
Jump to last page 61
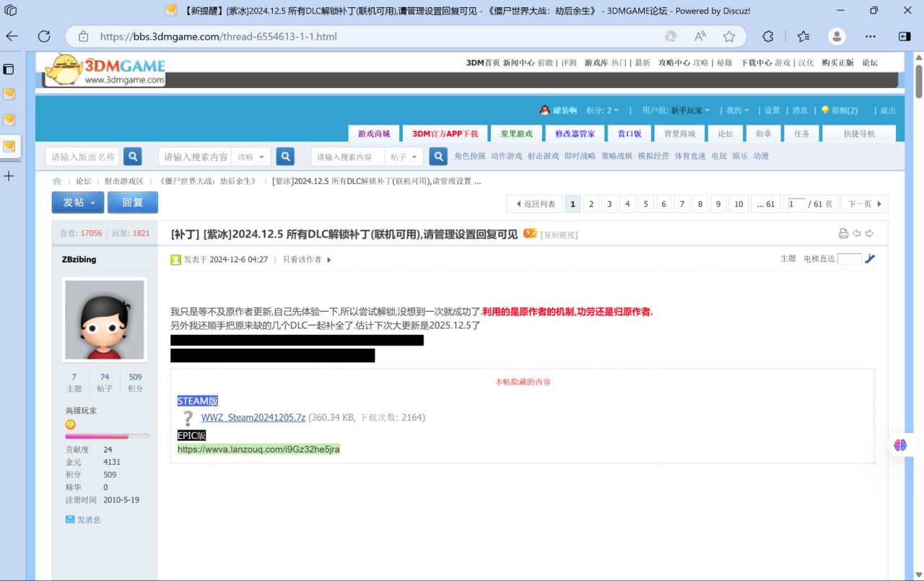[765, 204]
